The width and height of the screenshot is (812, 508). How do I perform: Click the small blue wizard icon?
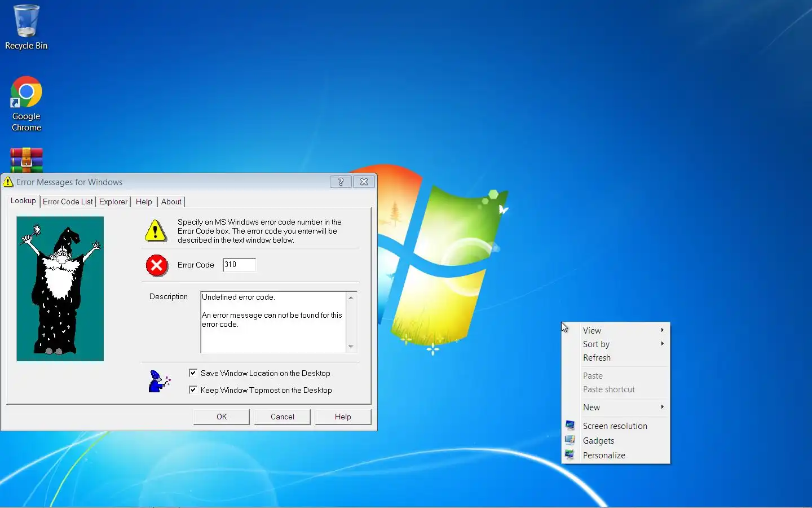point(159,381)
